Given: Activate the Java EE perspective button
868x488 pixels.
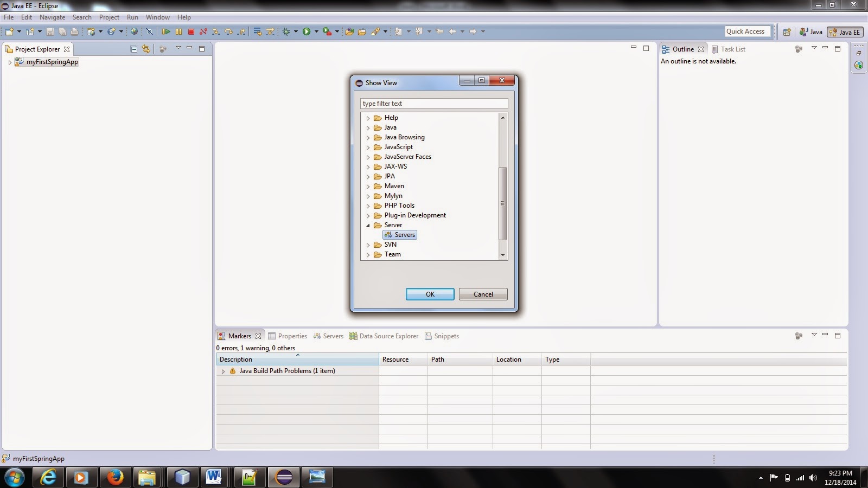Looking at the screenshot, I should 845,31.
